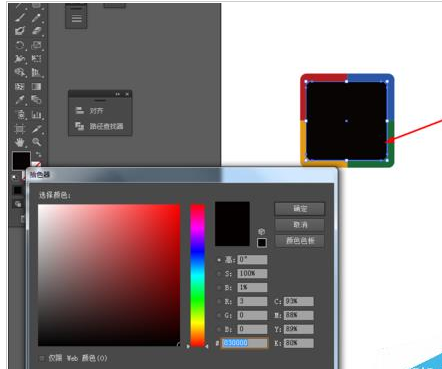The width and height of the screenshot is (442, 369).
Task: Select the Column Graph tool
Action: pos(36,114)
